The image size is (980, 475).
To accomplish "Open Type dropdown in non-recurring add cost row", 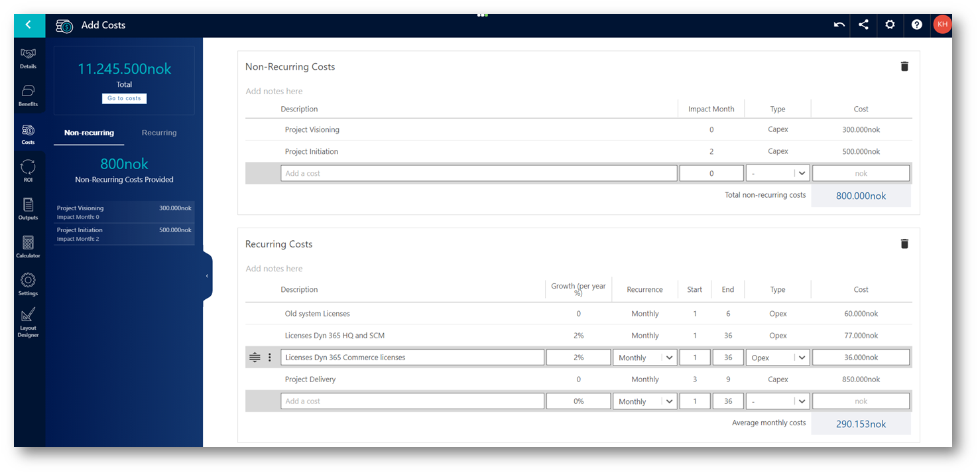I will click(x=777, y=174).
